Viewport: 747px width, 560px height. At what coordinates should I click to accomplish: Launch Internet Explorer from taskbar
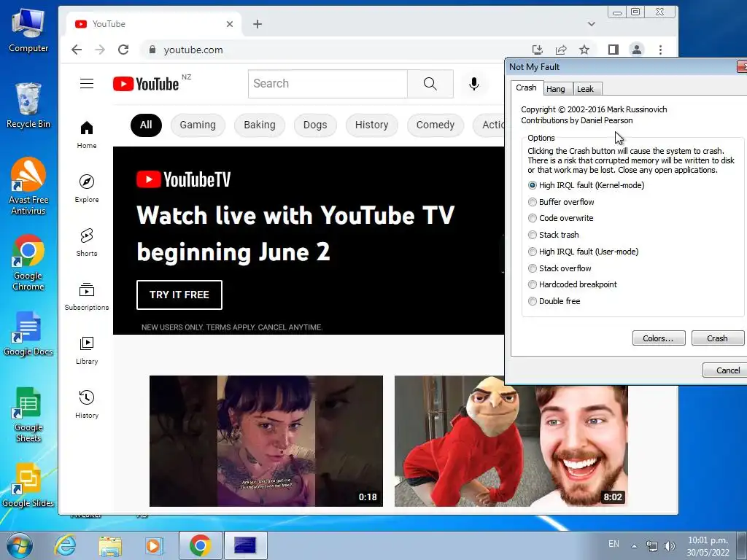click(65, 545)
